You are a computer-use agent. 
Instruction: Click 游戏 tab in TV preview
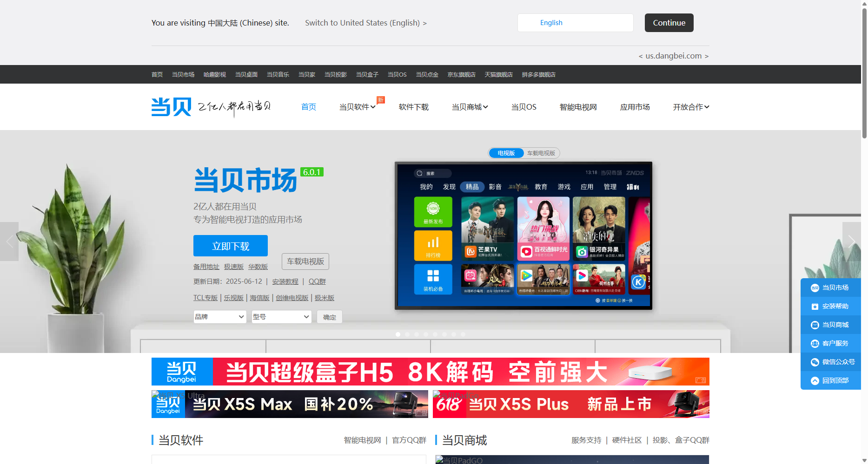pos(564,187)
